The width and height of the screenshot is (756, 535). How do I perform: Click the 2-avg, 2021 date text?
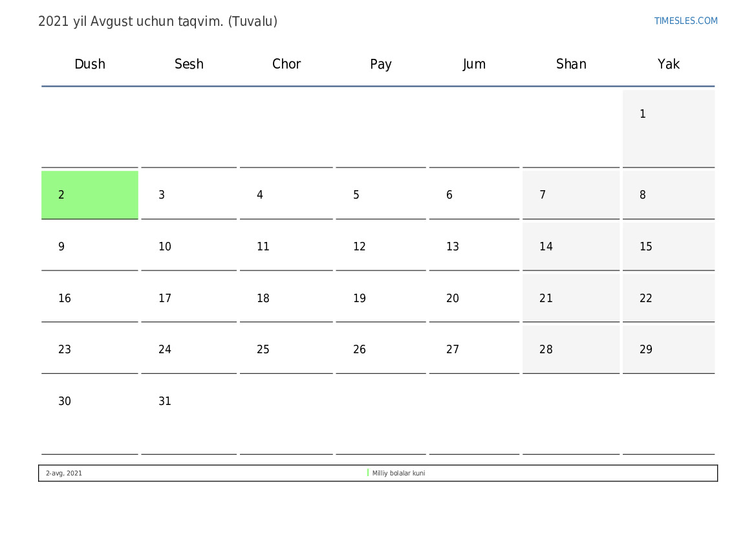[x=64, y=474]
